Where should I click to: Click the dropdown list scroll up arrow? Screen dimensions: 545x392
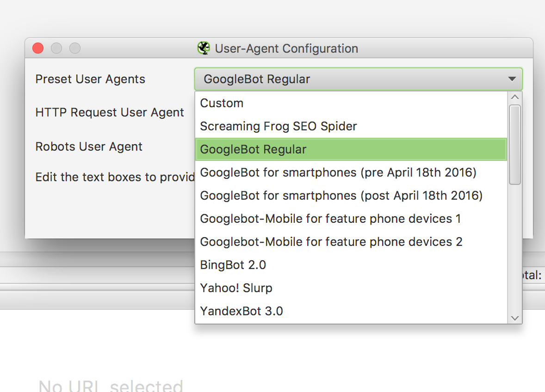coord(515,97)
